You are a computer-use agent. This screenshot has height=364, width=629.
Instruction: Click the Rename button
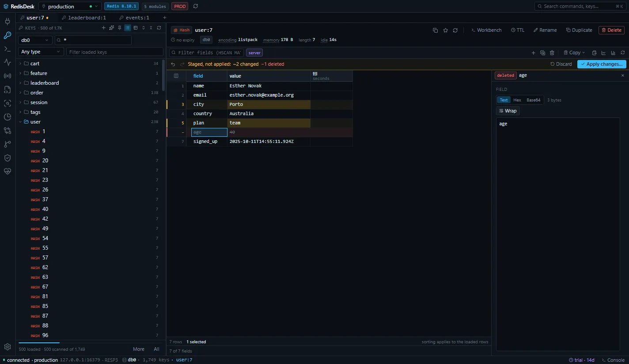[545, 30]
